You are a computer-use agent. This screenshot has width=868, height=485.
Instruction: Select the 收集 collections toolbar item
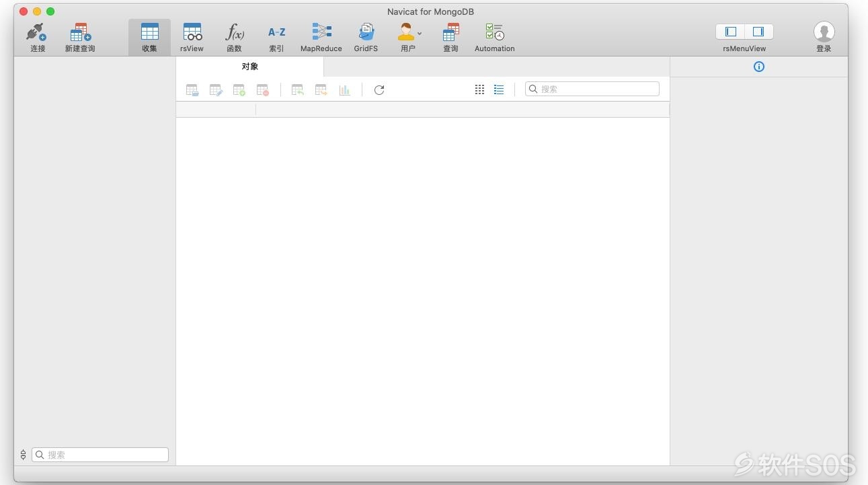coord(149,37)
